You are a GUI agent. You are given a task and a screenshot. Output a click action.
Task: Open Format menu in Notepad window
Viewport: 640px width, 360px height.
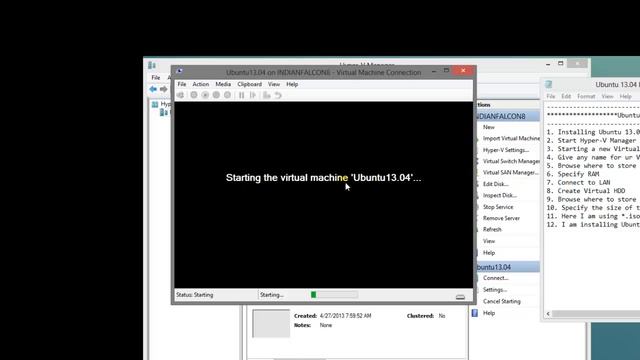(x=586, y=96)
